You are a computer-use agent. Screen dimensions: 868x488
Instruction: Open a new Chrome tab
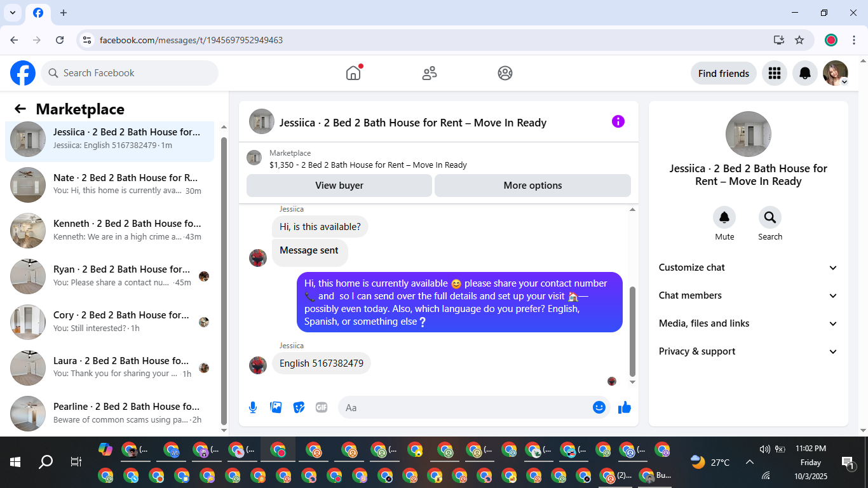tap(64, 13)
